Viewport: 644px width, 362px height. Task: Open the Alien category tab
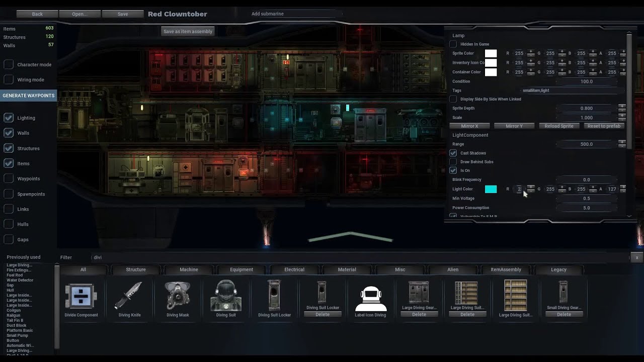click(x=453, y=269)
